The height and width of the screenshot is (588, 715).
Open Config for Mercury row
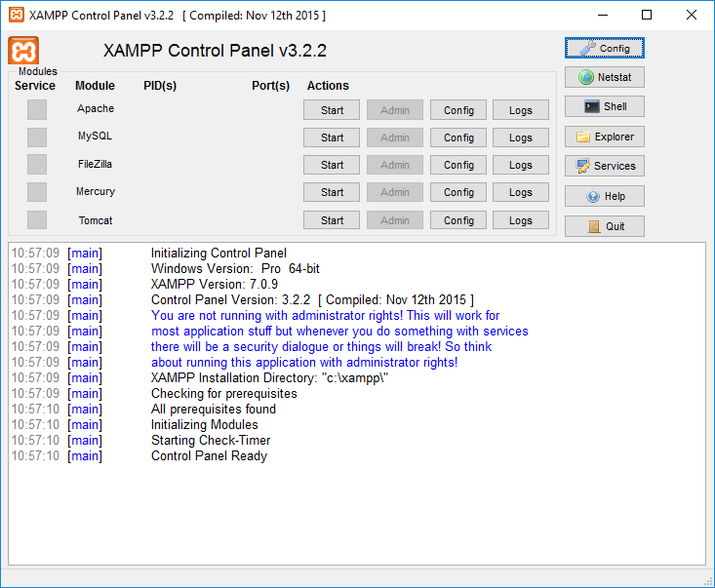click(x=458, y=192)
